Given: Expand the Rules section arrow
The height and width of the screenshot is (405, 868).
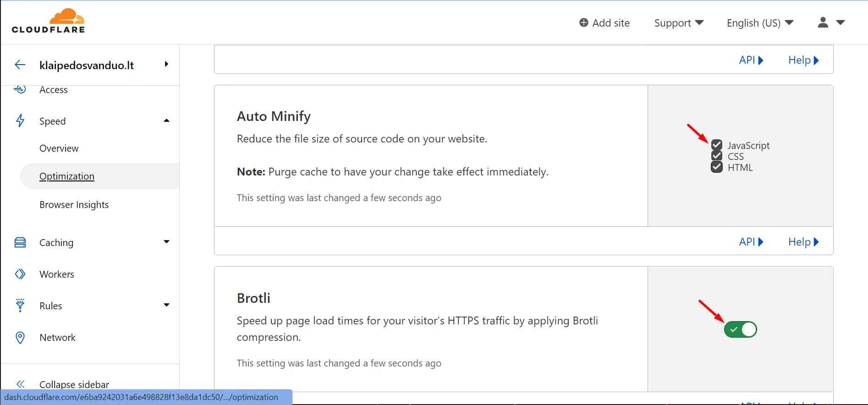Looking at the screenshot, I should coord(166,305).
